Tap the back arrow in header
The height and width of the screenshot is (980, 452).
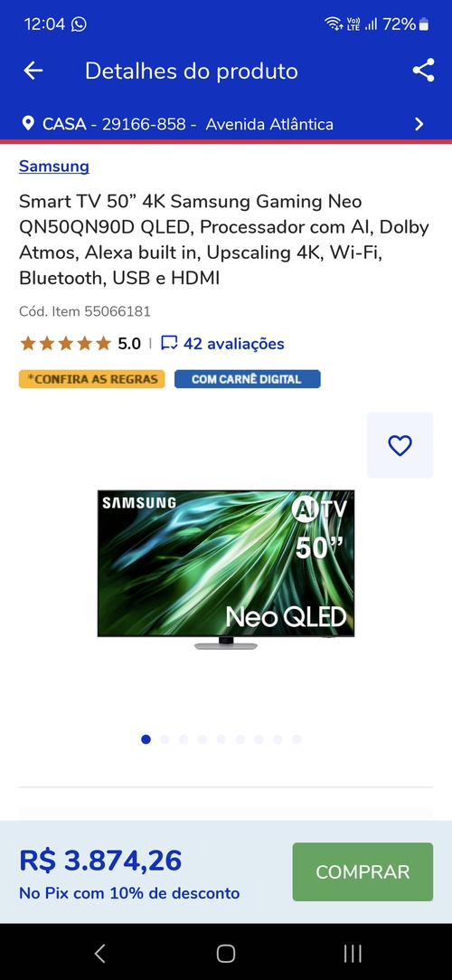point(33,71)
